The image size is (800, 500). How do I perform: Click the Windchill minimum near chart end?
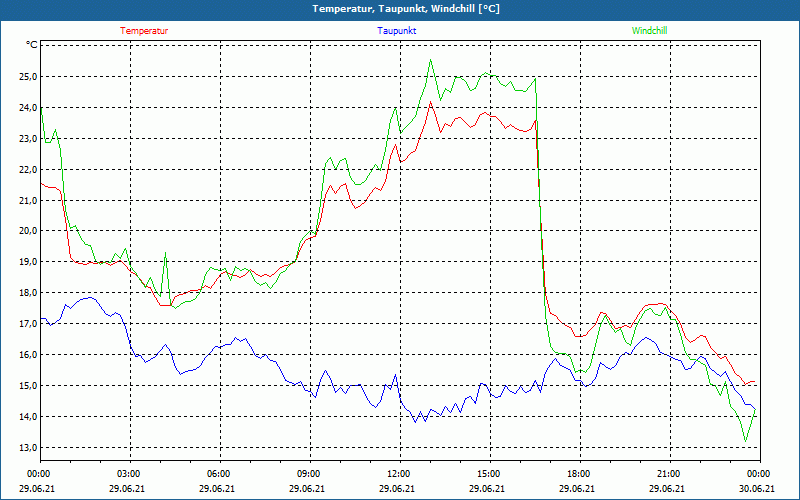745,441
